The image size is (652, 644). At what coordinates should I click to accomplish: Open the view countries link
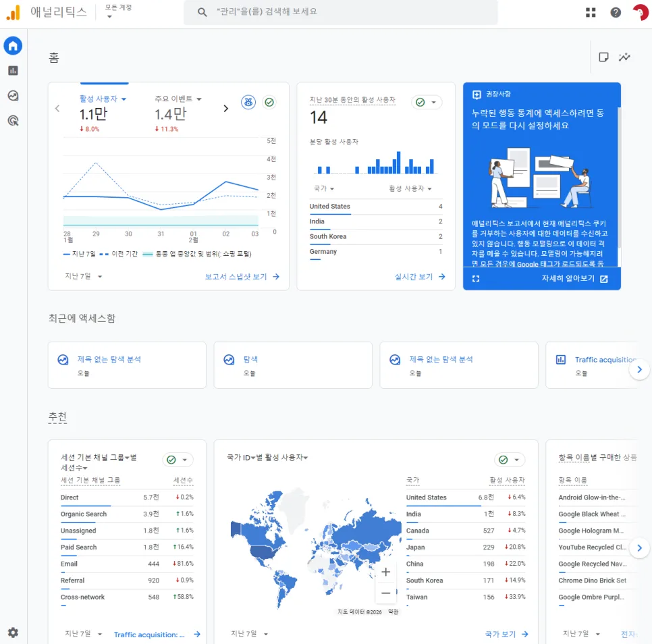[x=506, y=634]
